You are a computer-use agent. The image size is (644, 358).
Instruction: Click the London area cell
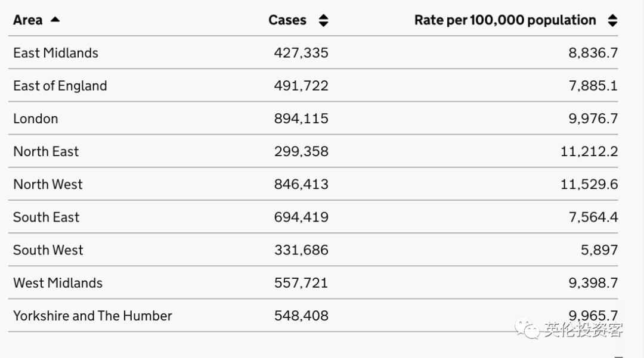[x=36, y=119]
